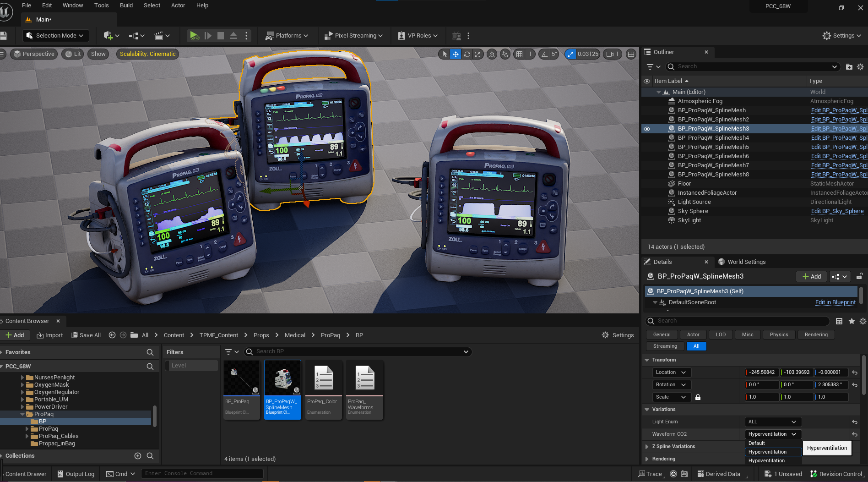This screenshot has width=868, height=482.
Task: Click the Stop simulation button
Action: 220,35
